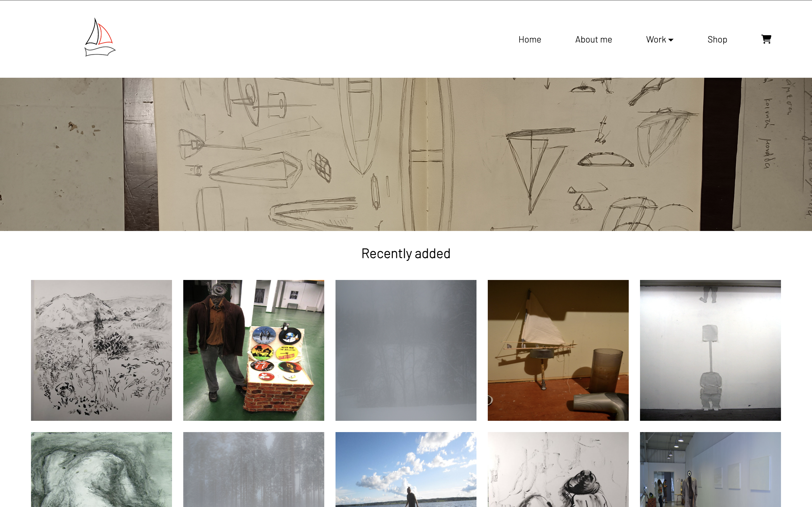Open the mannequin with vinyl records photo

[254, 350]
